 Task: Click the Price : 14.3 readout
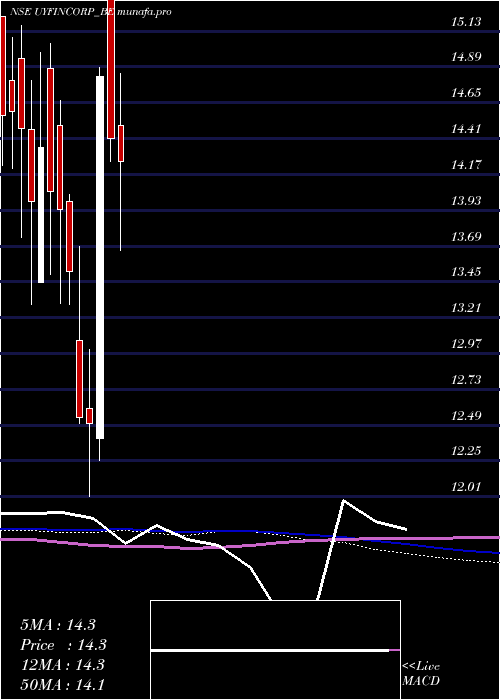(63, 645)
